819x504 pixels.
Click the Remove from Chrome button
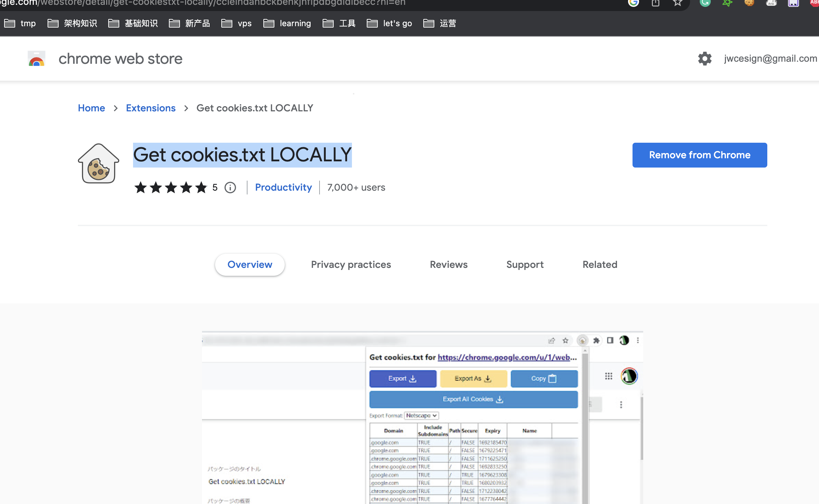click(700, 155)
